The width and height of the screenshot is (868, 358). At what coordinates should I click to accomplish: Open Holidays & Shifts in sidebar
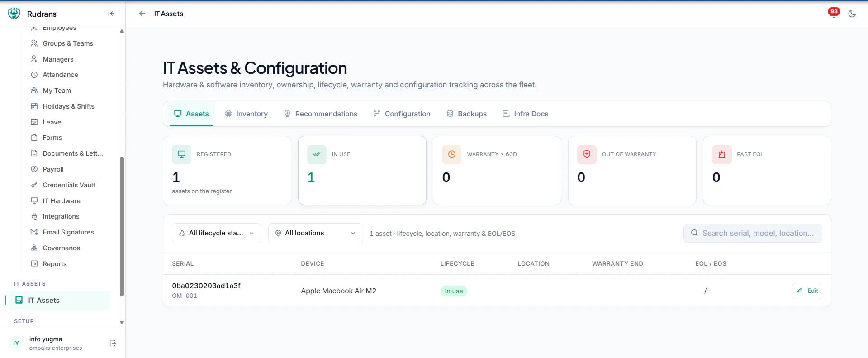tap(68, 106)
